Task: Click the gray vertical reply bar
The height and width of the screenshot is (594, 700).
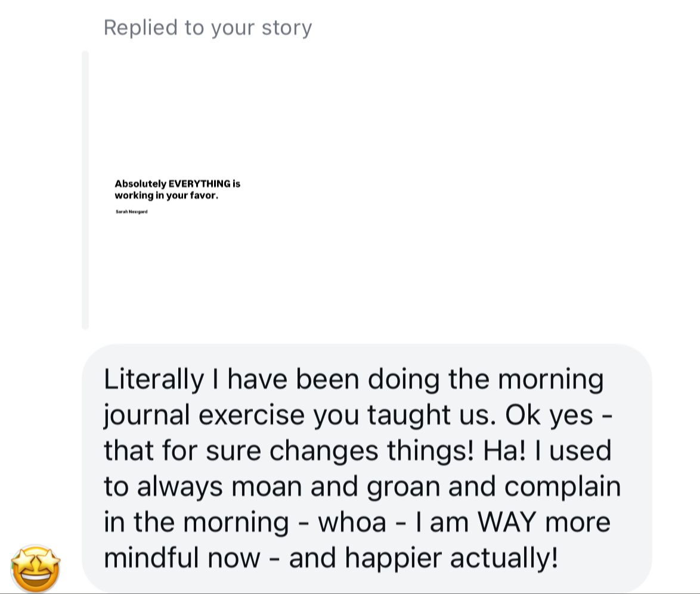Action: coord(85,190)
